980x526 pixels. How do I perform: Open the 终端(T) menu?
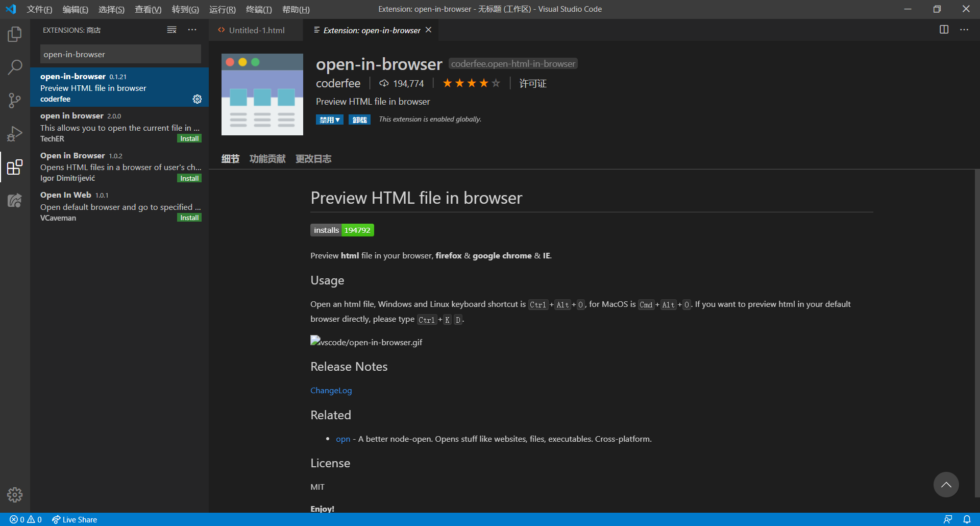259,9
